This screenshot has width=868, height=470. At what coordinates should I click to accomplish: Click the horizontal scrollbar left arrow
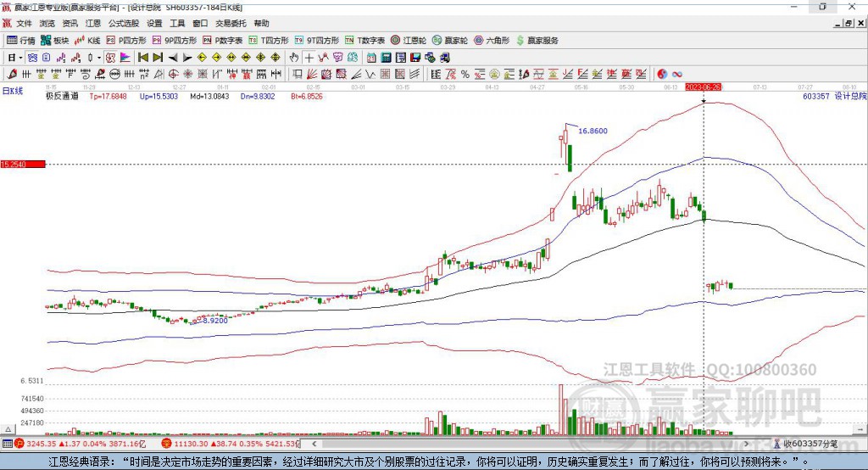pos(314,444)
